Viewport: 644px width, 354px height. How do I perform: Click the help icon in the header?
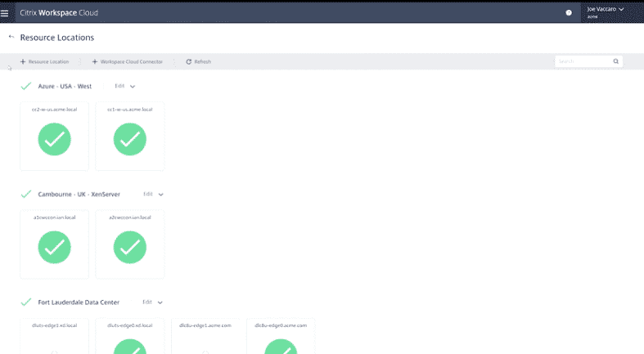tap(569, 12)
